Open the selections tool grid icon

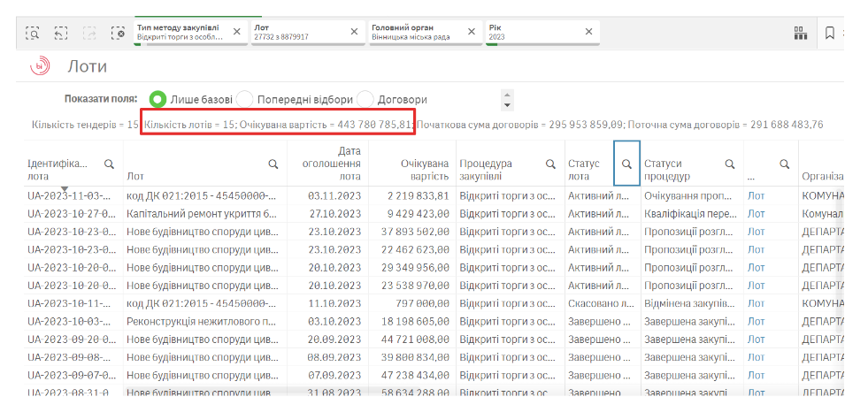[x=800, y=33]
